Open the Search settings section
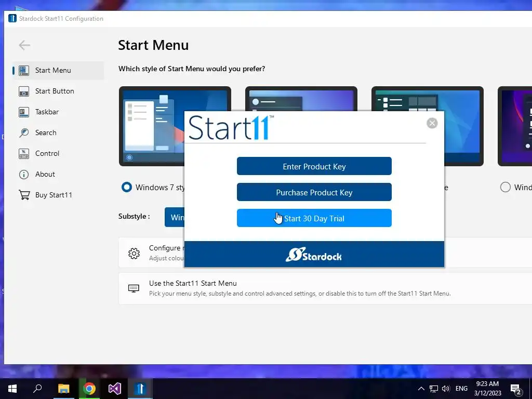532x399 pixels. [58, 132]
